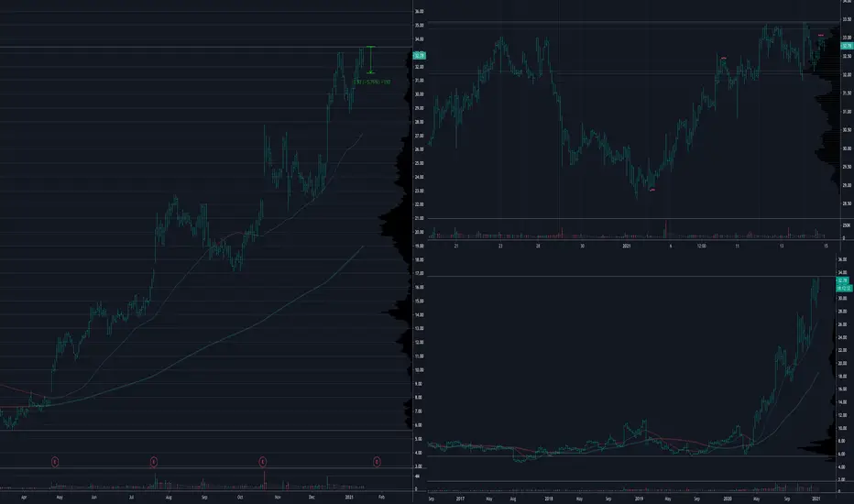This screenshot has width=854, height=504.
Task: Click the 36.00 price level on the bottom-right chart axis
Action: click(x=843, y=260)
